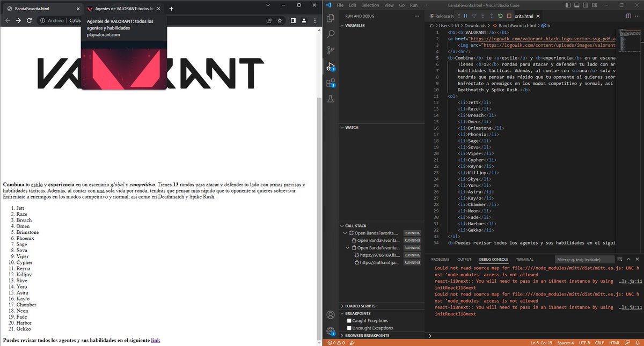This screenshot has width=644, height=346.
Task: Open the Run menu
Action: tap(414, 5)
